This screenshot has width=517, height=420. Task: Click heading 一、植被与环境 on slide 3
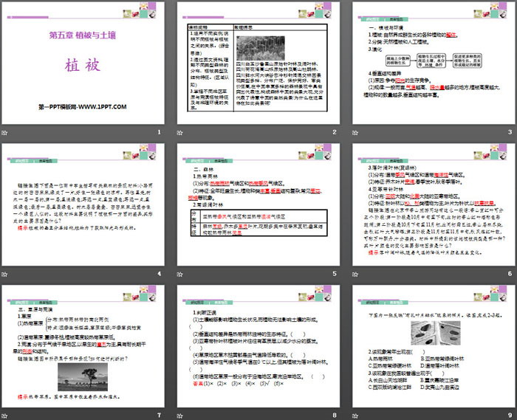pos(386,28)
